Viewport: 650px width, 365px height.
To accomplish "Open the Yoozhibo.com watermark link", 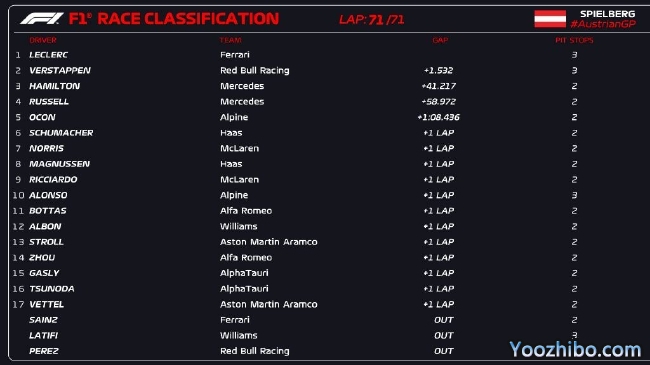I will pyautogui.click(x=575, y=350).
